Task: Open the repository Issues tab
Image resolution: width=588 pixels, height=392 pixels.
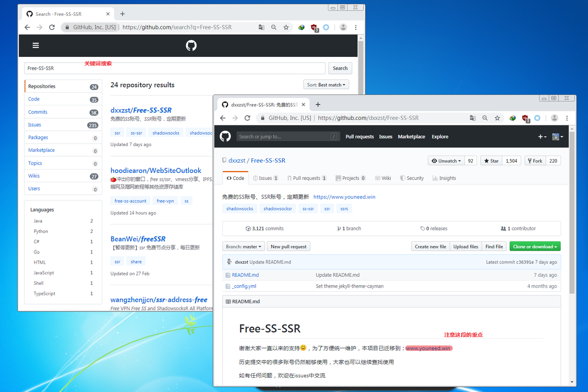Action: point(265,178)
